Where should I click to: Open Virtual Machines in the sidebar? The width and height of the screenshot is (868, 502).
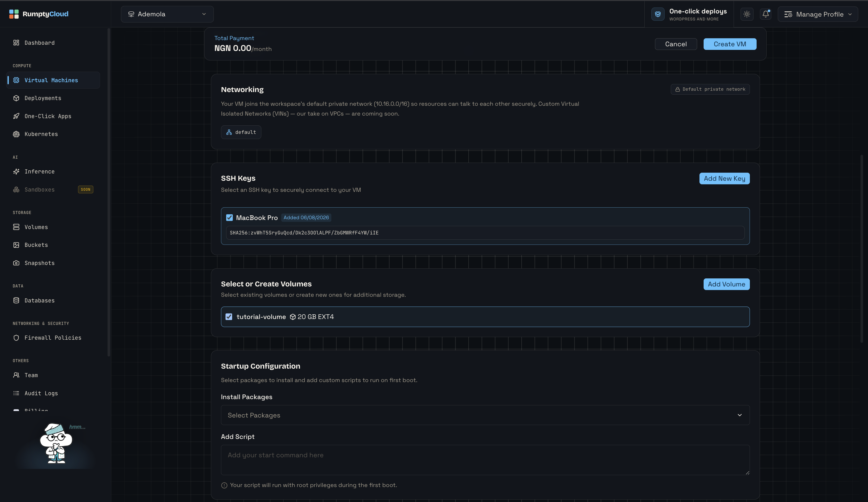53,80
